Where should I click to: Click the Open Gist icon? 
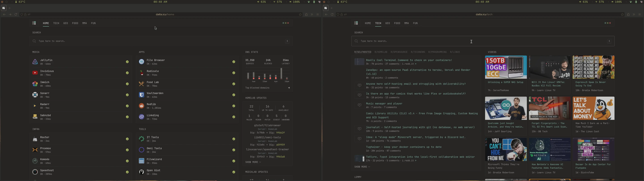click(142, 172)
